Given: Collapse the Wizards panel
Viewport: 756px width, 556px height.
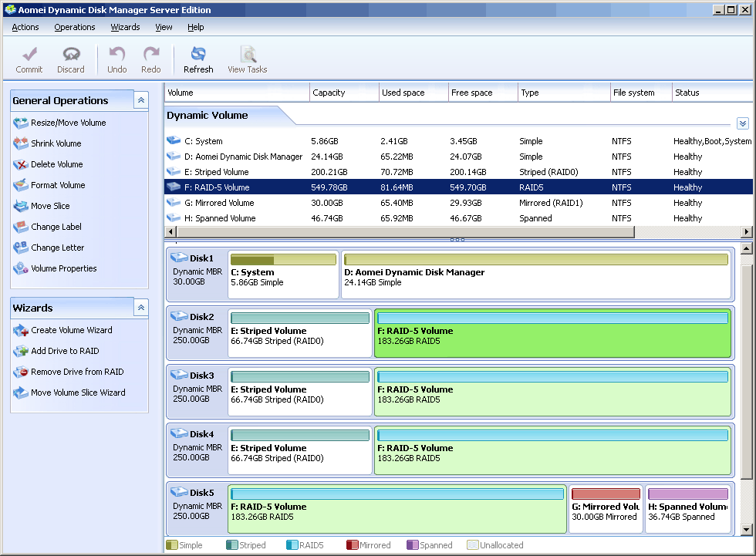Looking at the screenshot, I should (x=140, y=308).
